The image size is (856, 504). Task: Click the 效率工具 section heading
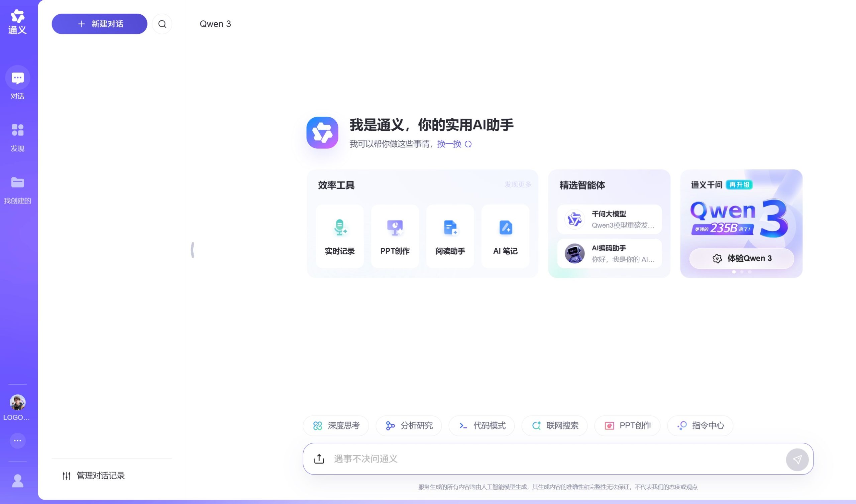point(336,185)
